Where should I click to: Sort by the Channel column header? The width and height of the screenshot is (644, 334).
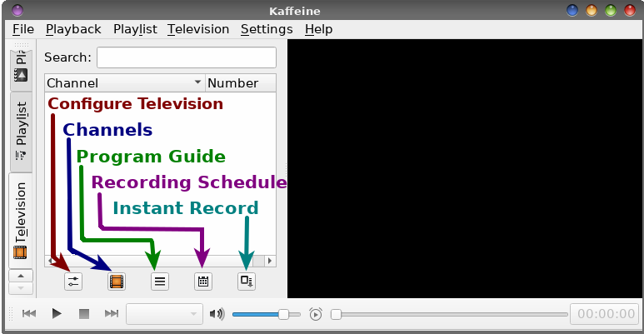click(124, 83)
